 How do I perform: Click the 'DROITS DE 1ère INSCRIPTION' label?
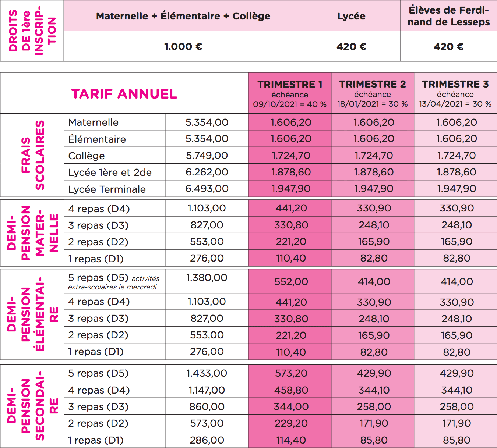pos(32,31)
